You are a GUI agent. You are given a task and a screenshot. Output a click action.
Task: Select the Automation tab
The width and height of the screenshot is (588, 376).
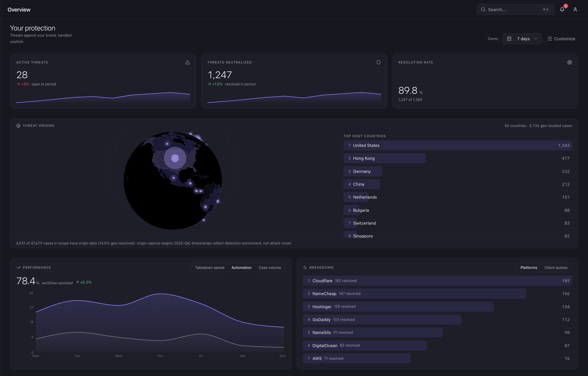[x=241, y=268]
